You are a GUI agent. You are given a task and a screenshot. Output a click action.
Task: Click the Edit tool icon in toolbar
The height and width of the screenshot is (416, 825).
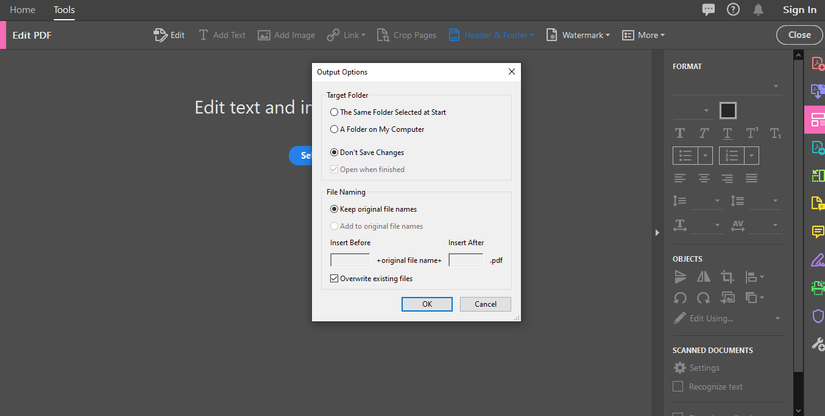(x=168, y=35)
